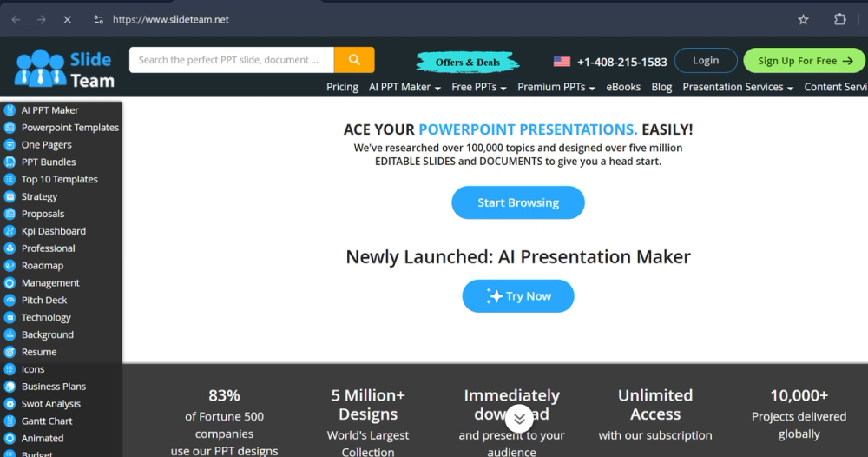Click the Business Plans sidebar icon
The height and width of the screenshot is (457, 868).
(x=10, y=387)
